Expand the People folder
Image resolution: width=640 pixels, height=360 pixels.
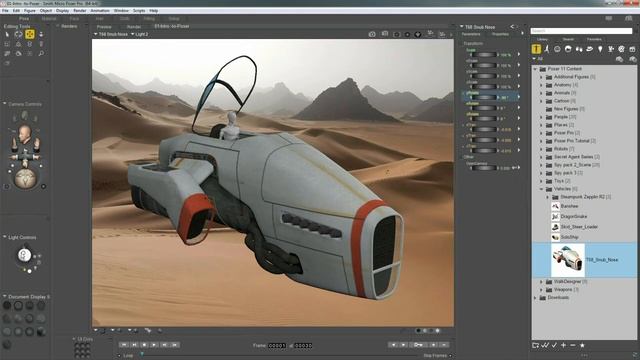pos(542,117)
